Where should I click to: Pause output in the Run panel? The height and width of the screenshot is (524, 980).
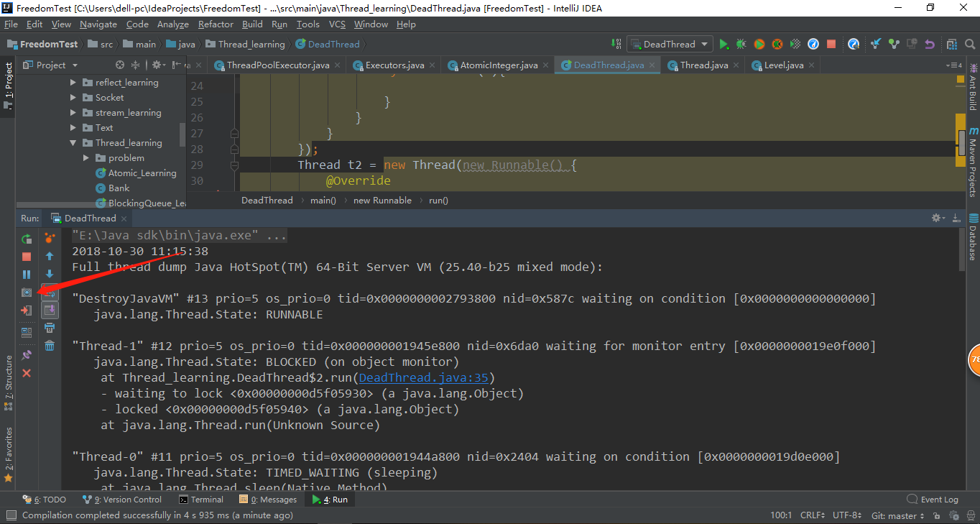click(x=27, y=275)
